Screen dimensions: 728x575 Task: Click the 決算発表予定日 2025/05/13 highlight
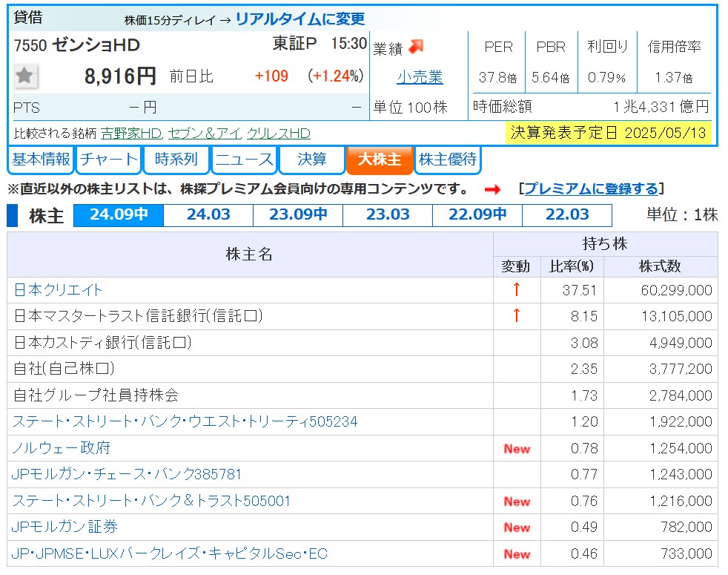608,133
